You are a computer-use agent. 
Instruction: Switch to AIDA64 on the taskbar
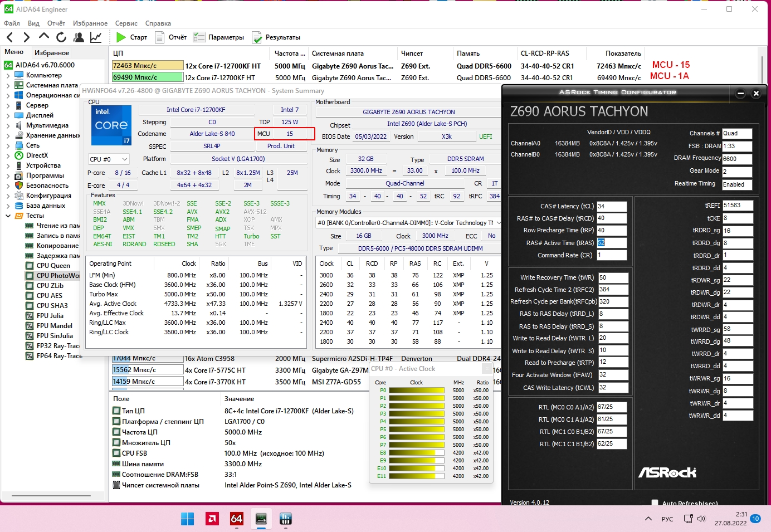tap(237, 519)
